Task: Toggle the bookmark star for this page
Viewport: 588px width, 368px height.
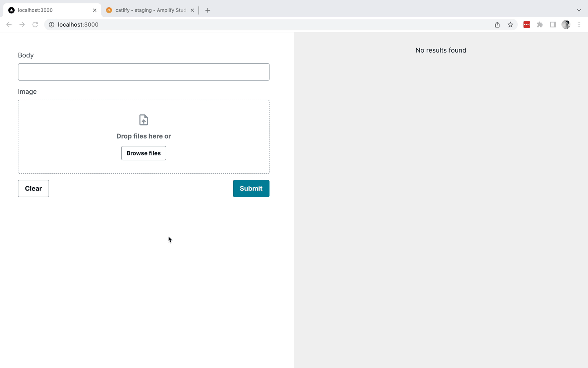Action: [x=510, y=25]
